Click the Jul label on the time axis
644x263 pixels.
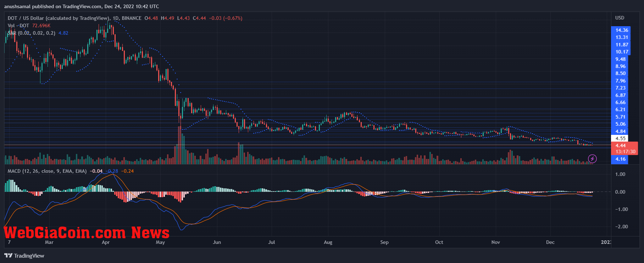pyautogui.click(x=271, y=242)
